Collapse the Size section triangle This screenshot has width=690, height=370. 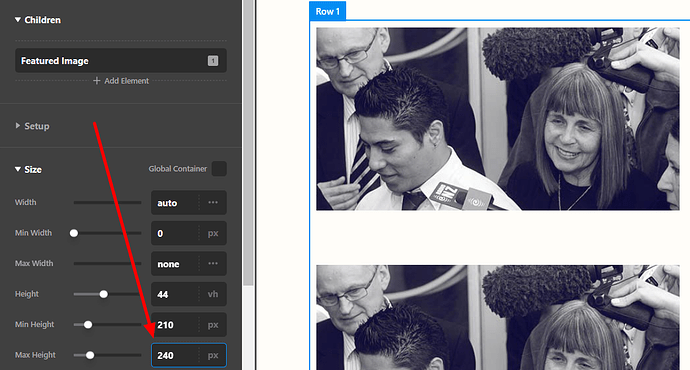click(x=18, y=169)
